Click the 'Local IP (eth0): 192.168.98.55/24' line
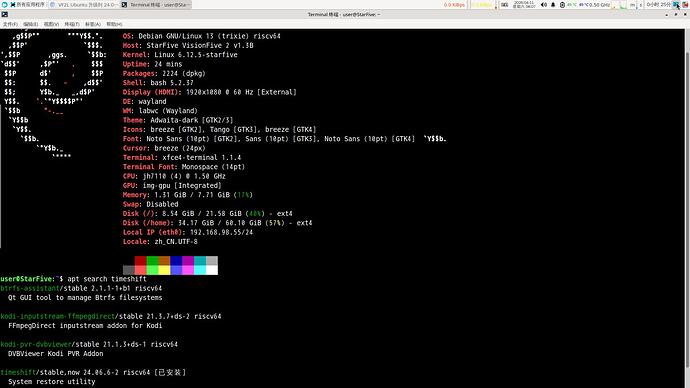 click(188, 232)
